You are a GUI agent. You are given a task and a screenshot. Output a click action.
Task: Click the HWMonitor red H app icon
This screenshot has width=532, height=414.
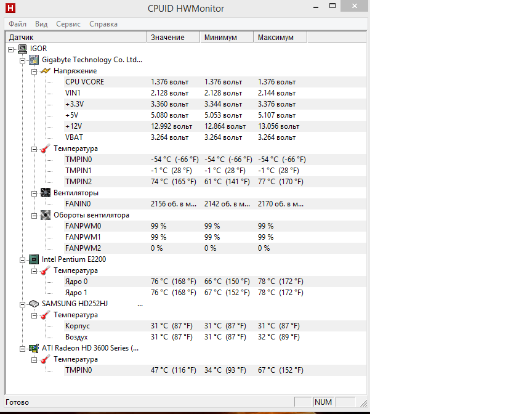10,8
